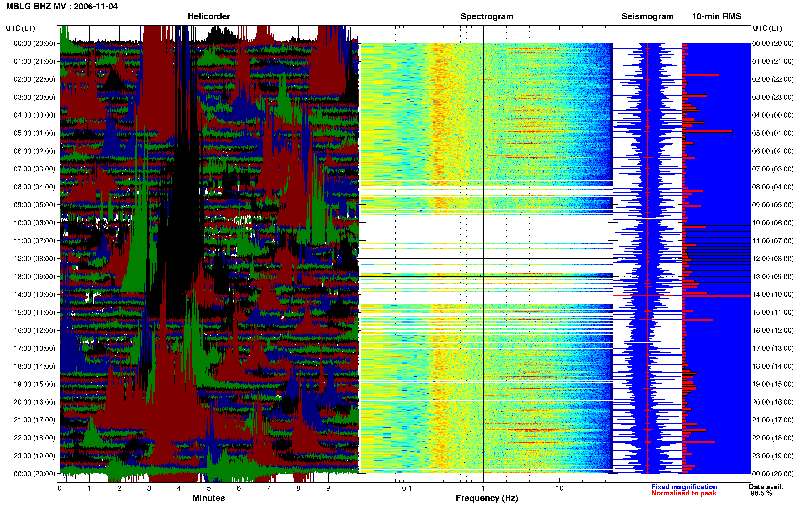The height and width of the screenshot is (508, 812).
Task: Click the left '05:00 (01:00)' time label
Action: click(x=34, y=133)
